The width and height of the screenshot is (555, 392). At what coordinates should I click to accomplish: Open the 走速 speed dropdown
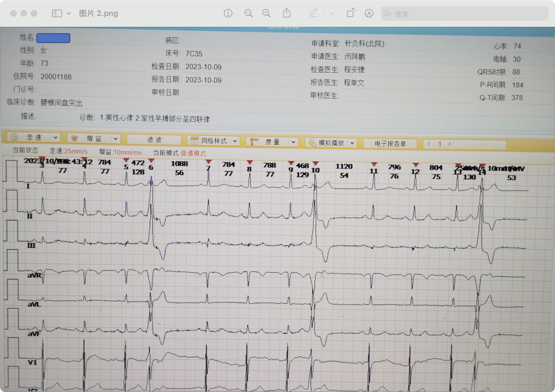(x=34, y=137)
